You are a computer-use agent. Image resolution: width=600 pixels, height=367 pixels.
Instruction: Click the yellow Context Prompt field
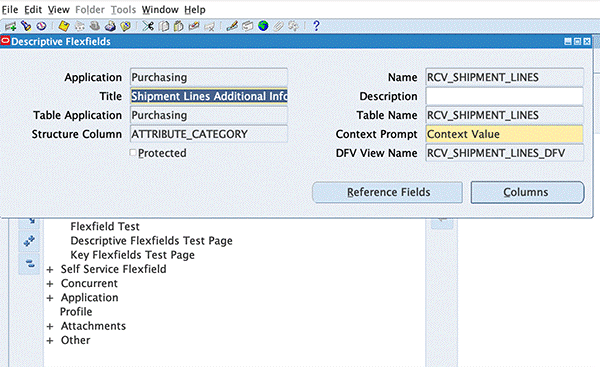[x=504, y=134]
